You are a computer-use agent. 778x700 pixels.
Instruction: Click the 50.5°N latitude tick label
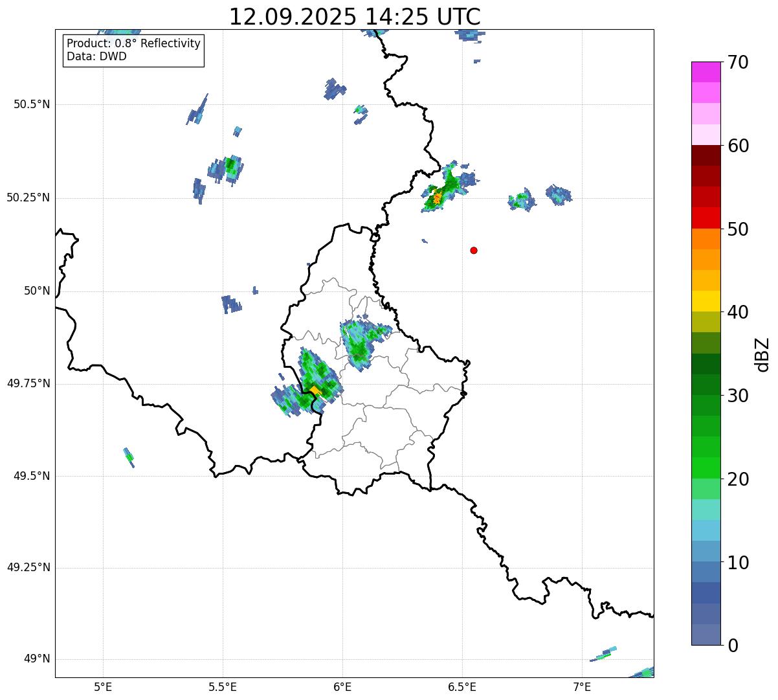click(x=32, y=104)
